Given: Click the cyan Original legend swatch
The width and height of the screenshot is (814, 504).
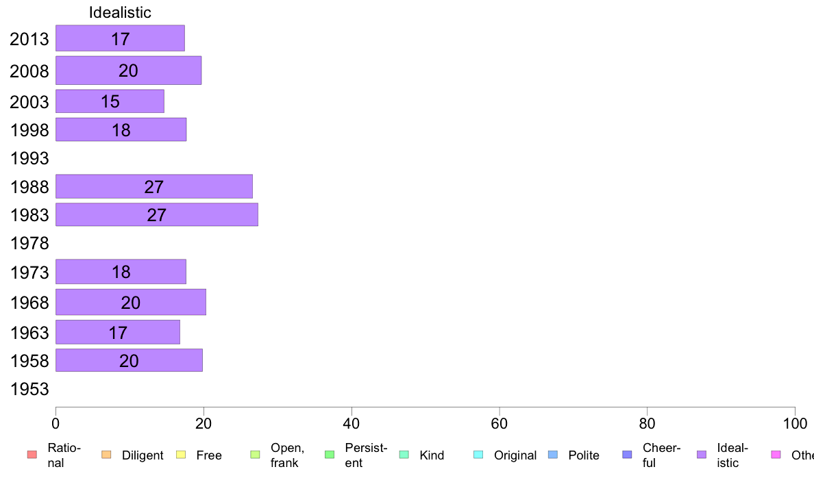Looking at the screenshot, I should 478,455.
